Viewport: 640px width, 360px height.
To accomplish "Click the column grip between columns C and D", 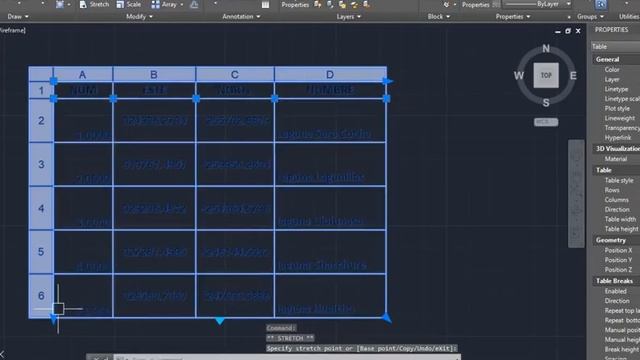I will pos(275,98).
